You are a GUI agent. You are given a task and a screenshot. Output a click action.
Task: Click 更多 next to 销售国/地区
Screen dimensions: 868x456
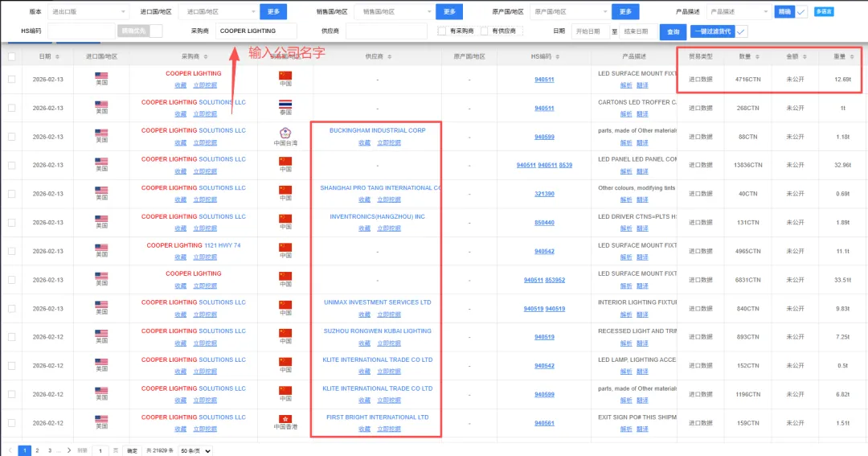point(449,11)
